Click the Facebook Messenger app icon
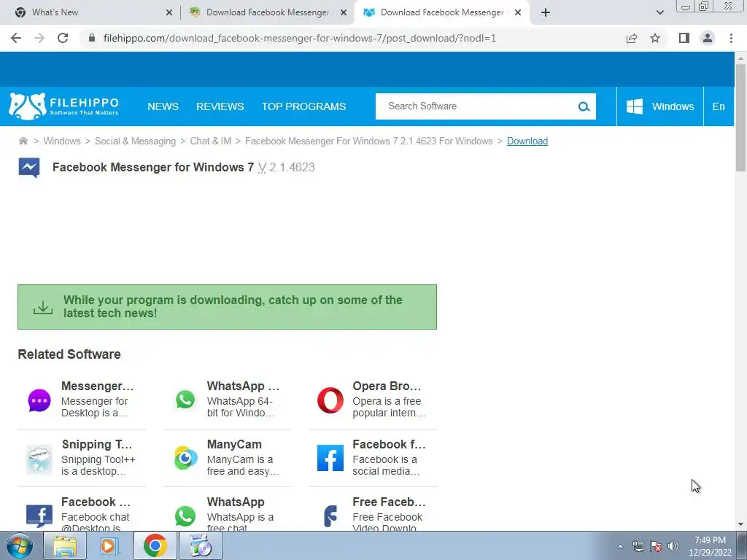This screenshot has height=560, width=747. [29, 168]
